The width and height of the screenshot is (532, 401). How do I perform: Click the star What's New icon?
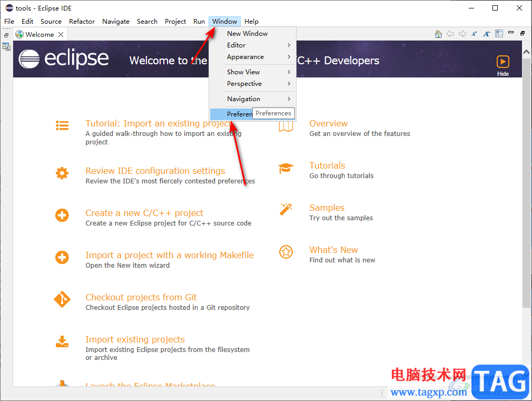point(286,252)
